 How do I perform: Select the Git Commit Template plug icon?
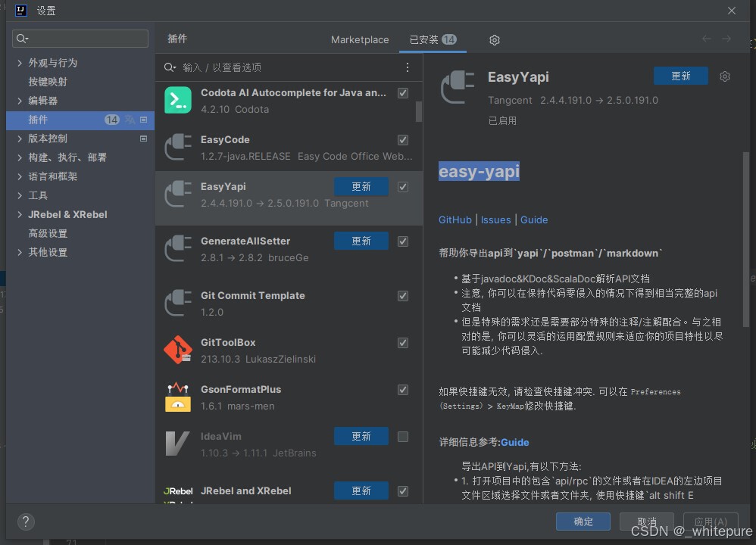[x=178, y=303]
